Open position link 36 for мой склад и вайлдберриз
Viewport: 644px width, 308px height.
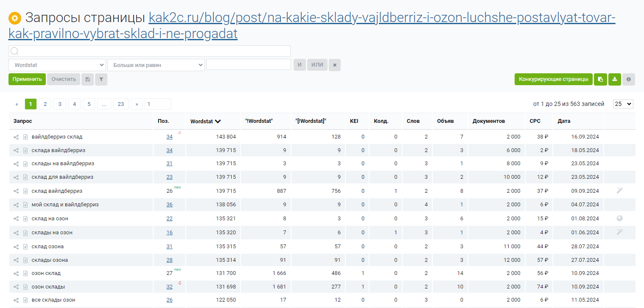pyautogui.click(x=169, y=205)
